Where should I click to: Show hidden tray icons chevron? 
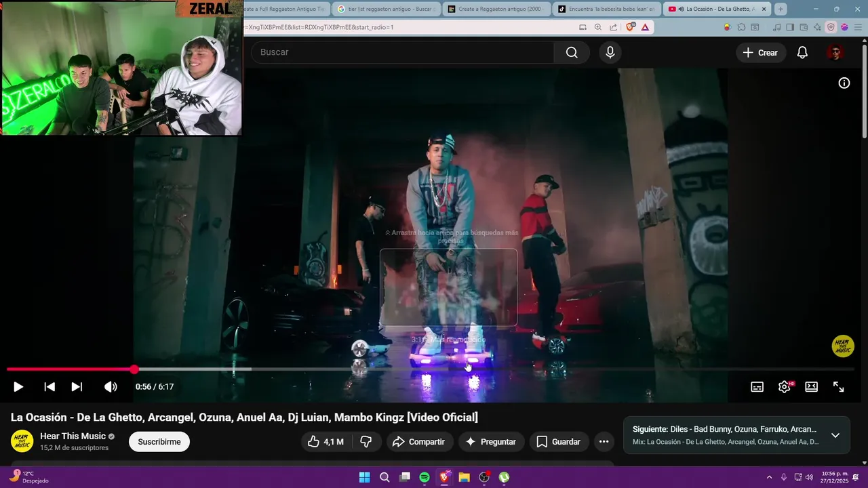(769, 477)
